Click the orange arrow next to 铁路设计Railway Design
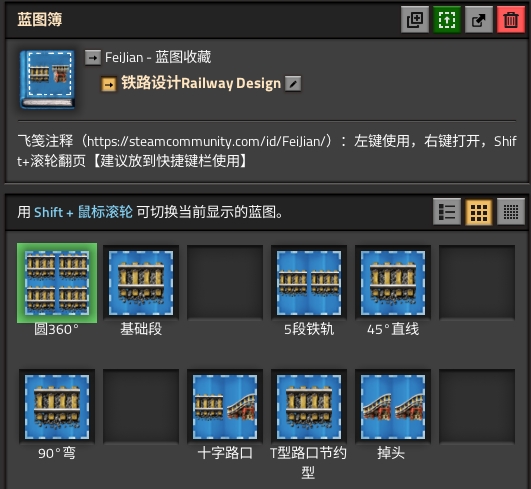The width and height of the screenshot is (531, 489). point(109,84)
